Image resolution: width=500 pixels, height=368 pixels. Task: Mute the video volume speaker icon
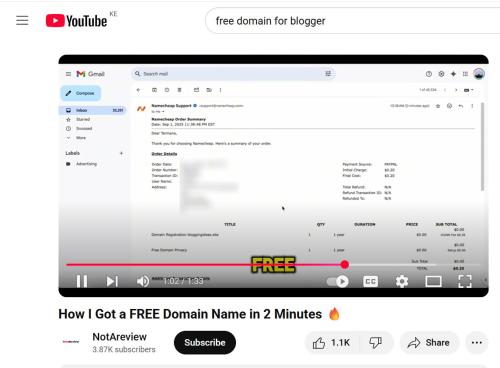click(143, 281)
